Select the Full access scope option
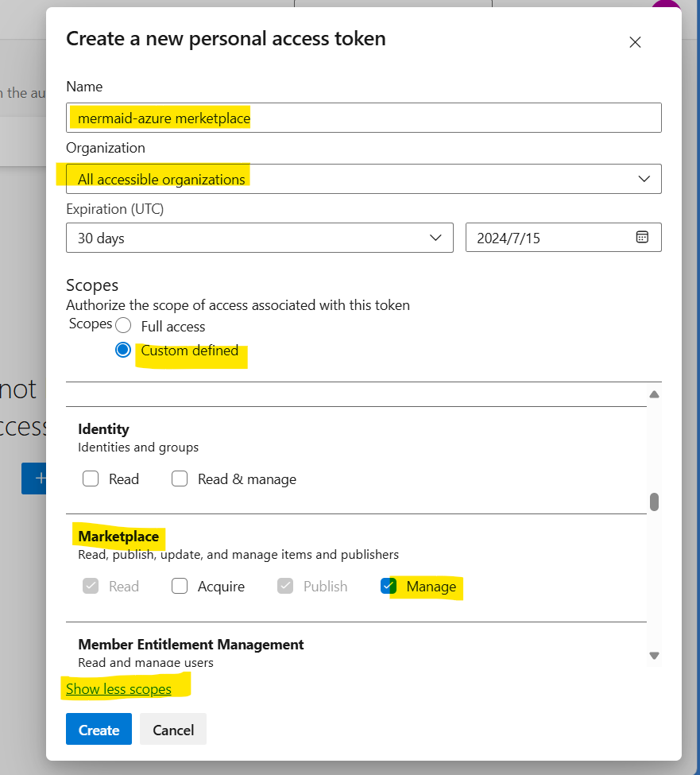Image resolution: width=700 pixels, height=775 pixels. point(123,326)
